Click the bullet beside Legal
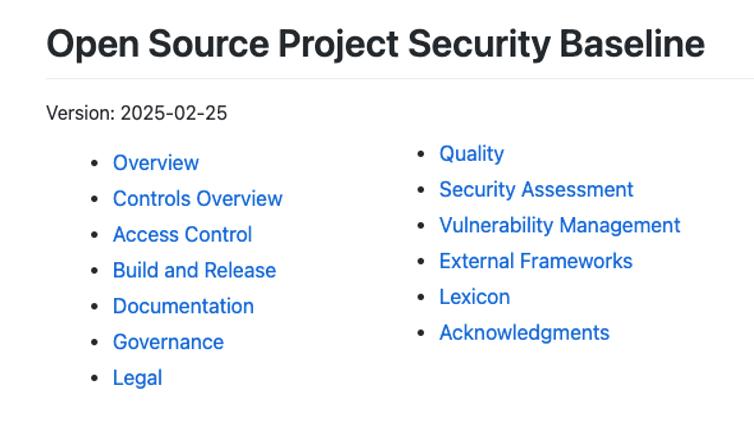Image resolution: width=754 pixels, height=424 pixels. [94, 380]
